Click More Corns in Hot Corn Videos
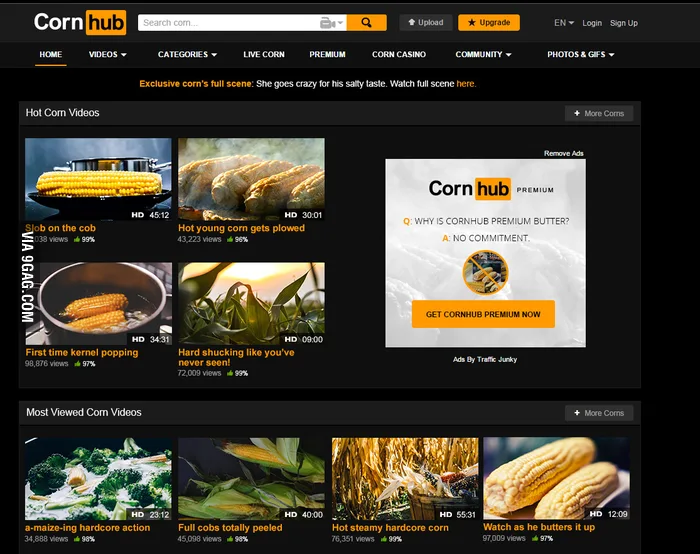The width and height of the screenshot is (700, 554). click(599, 113)
